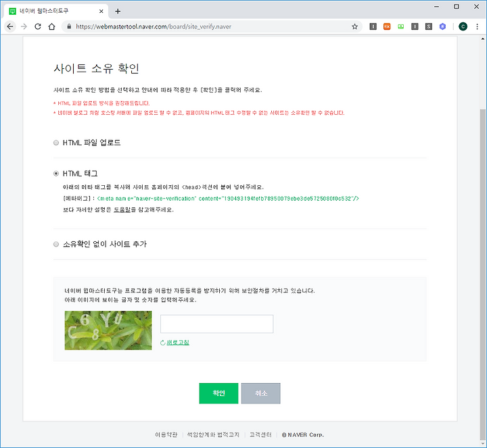Minimize the browser window

pos(437,7)
